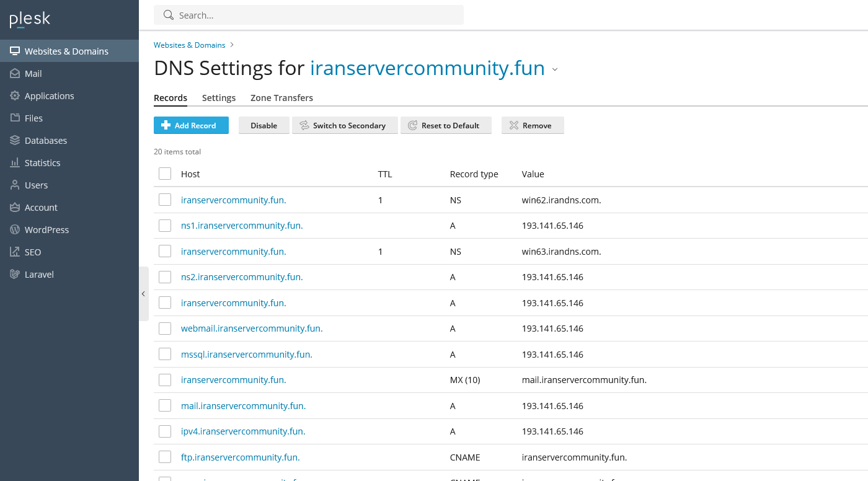Switch to the Zone Transfers tab
The image size is (868, 481).
click(x=281, y=98)
